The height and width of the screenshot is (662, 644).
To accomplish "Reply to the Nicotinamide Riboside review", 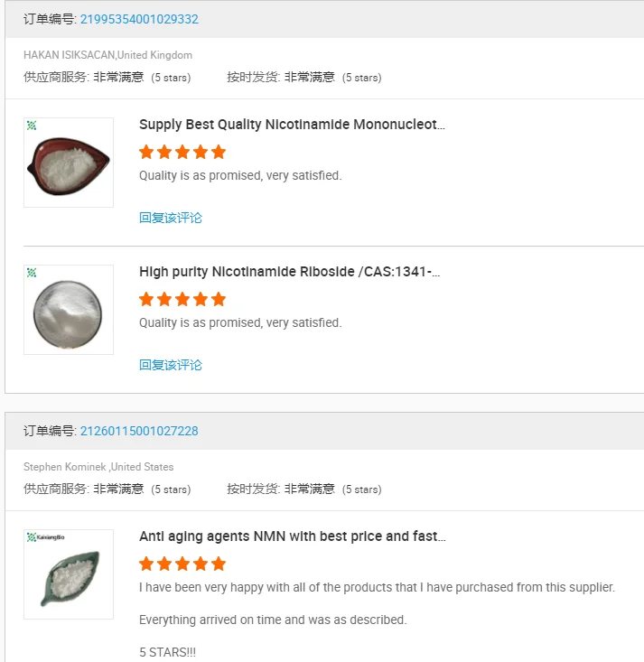I will [x=171, y=365].
